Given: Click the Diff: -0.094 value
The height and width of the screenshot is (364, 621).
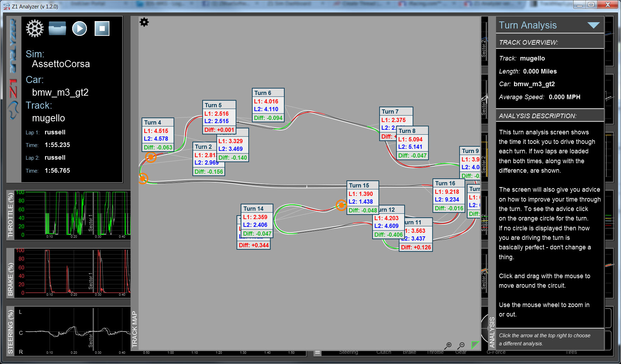Looking at the screenshot, I should click(x=268, y=118).
